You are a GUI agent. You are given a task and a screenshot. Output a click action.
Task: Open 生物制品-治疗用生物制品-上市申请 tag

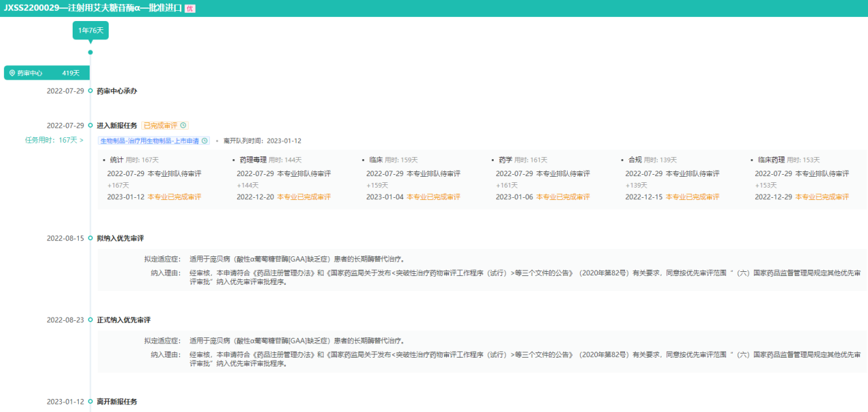pyautogui.click(x=149, y=141)
